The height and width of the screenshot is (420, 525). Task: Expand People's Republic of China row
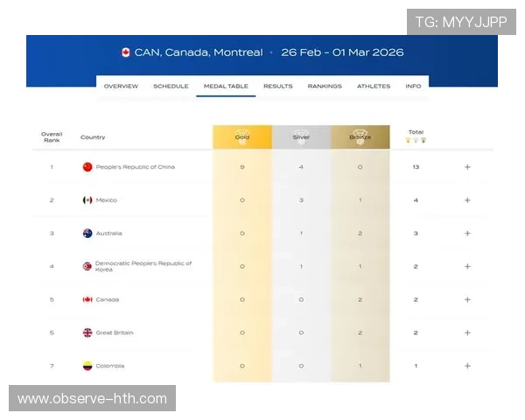[x=467, y=167]
